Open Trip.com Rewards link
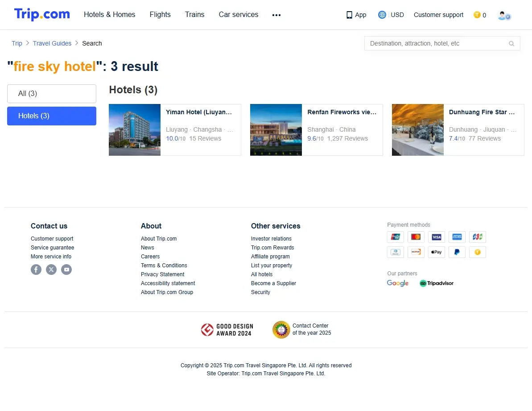 [x=272, y=247]
